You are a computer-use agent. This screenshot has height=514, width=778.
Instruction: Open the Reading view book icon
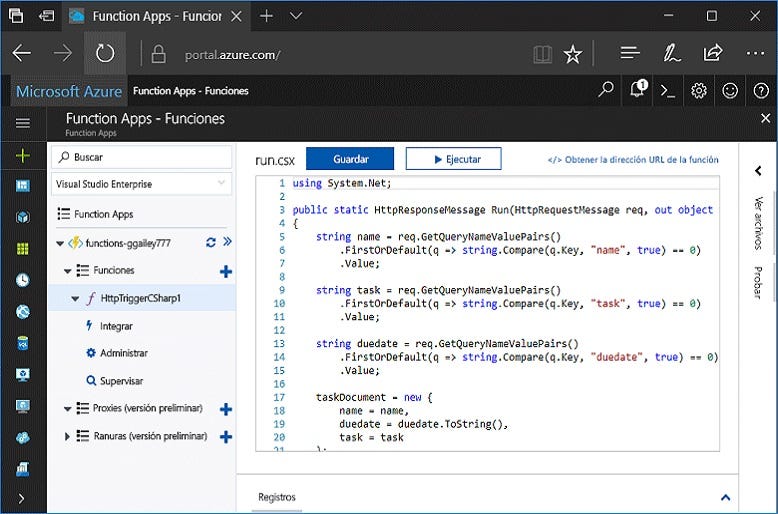click(x=542, y=54)
